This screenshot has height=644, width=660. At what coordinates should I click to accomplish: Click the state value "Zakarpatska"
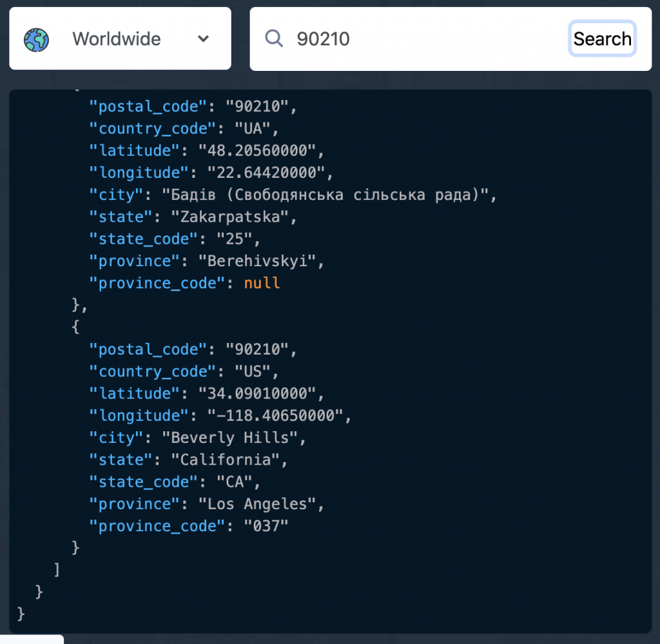coord(230,217)
